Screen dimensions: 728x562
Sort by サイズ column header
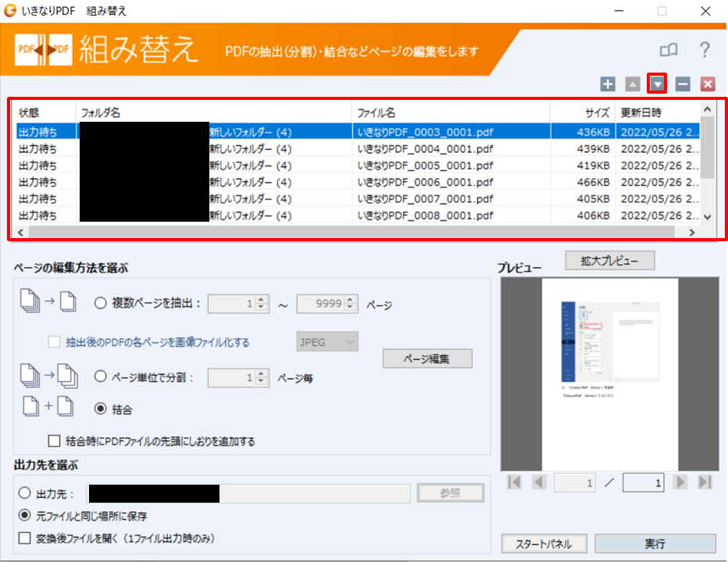(x=583, y=112)
